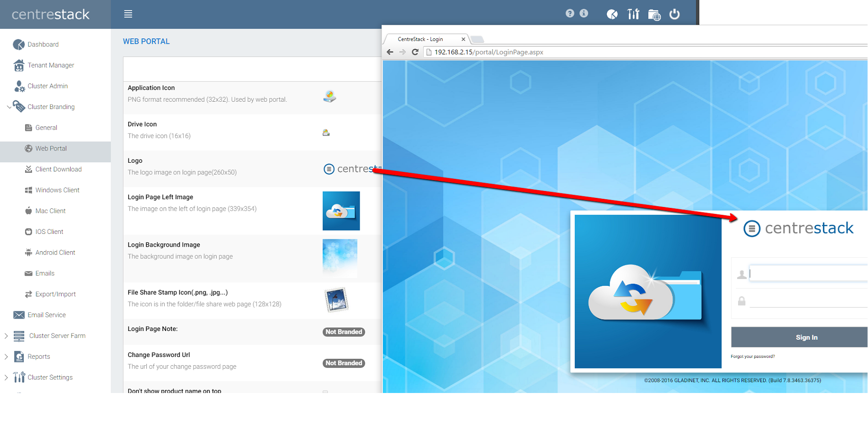Click the browser address bar
The image size is (868, 424).
645,52
